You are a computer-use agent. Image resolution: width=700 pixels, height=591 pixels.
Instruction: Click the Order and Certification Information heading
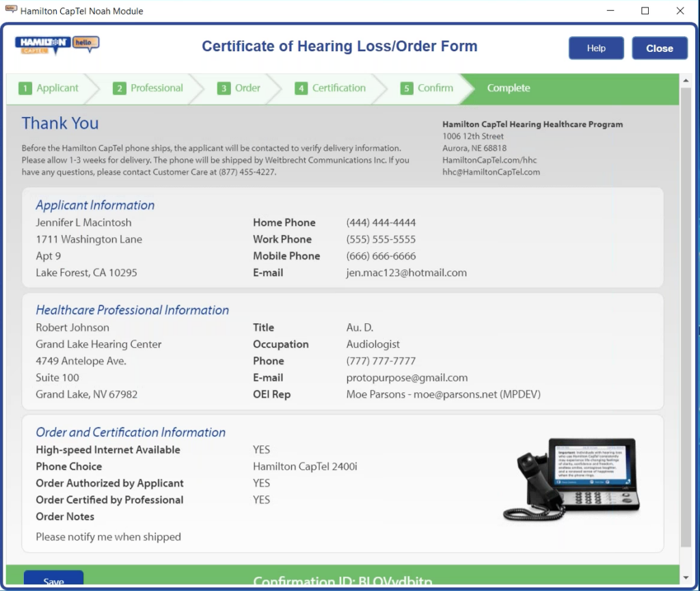(131, 432)
